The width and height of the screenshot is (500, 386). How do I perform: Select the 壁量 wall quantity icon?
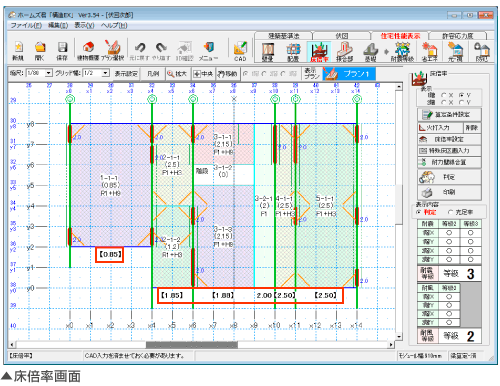pyautogui.click(x=268, y=52)
